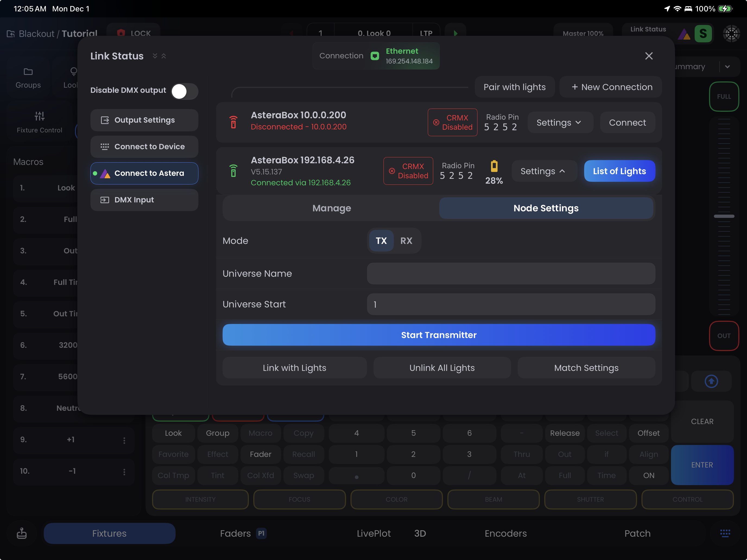The width and height of the screenshot is (747, 560).
Task: Click the yellow battery level icon
Action: point(494,166)
